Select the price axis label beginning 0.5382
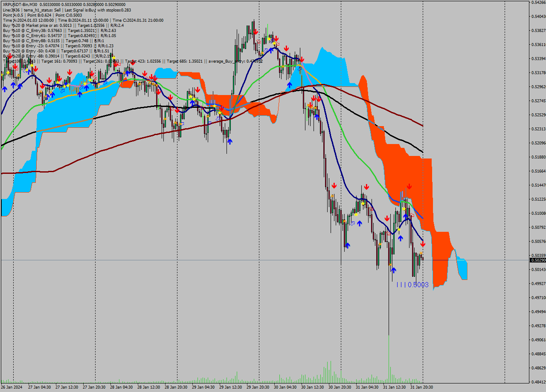 (x=539, y=30)
